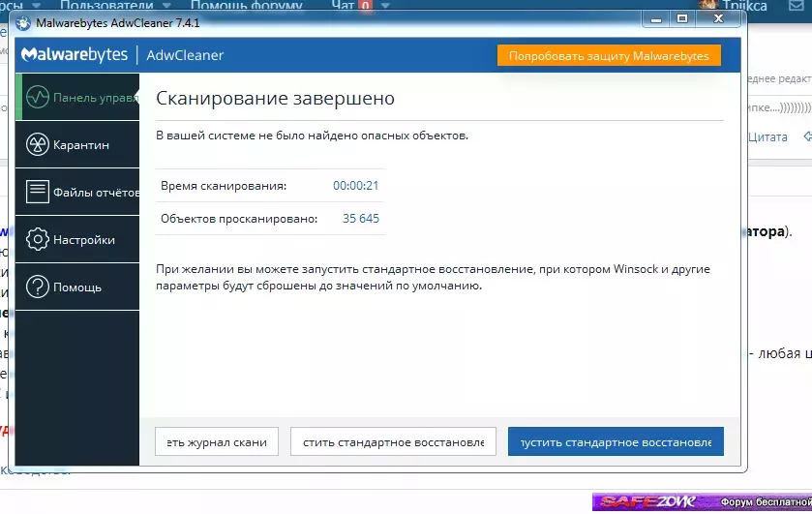This screenshot has width=812, height=514.
Task: Open the Настройки gear icon
Action: (38, 239)
